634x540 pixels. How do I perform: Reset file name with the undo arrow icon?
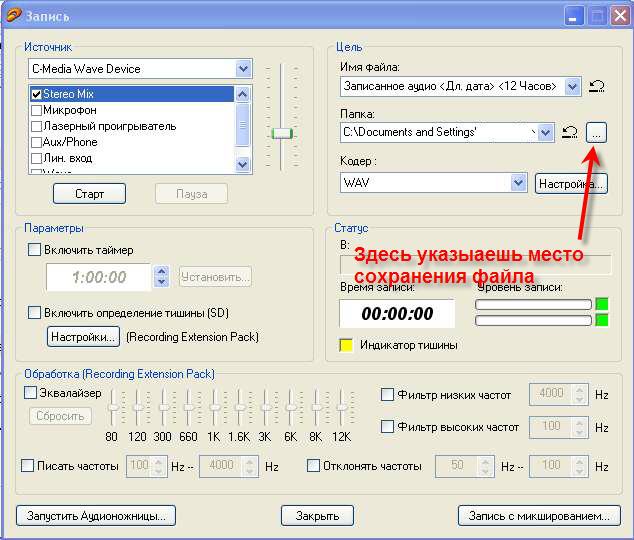point(596,86)
